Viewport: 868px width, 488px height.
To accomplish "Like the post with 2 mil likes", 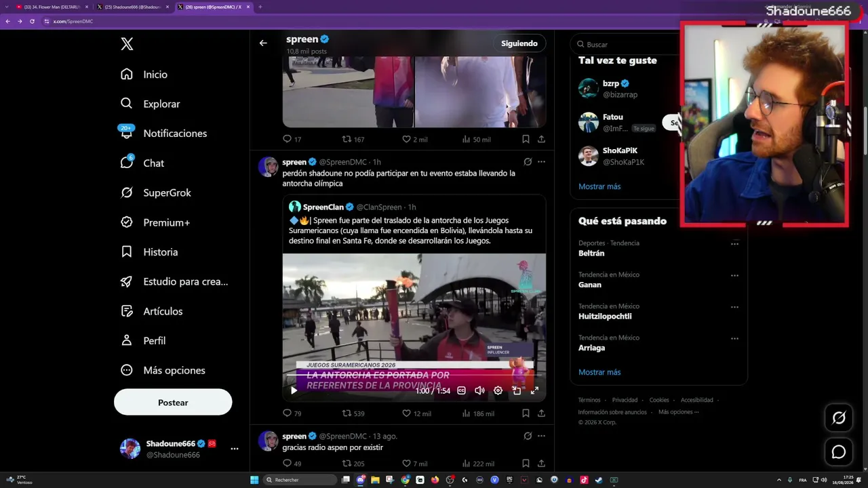I will 415,139.
